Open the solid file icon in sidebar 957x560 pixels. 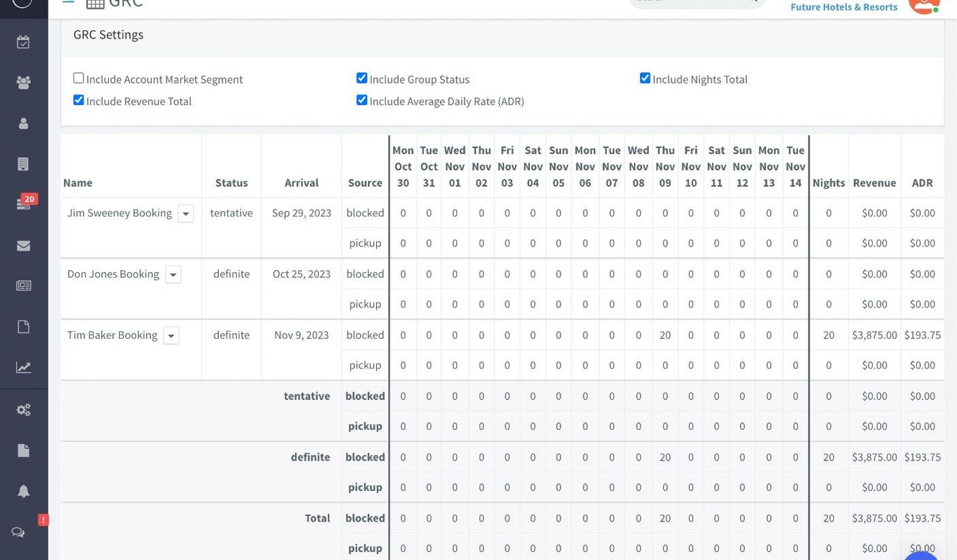coord(23,450)
